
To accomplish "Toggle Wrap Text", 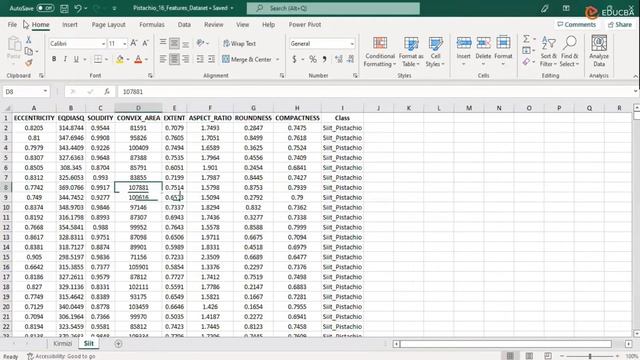I will [240, 43].
